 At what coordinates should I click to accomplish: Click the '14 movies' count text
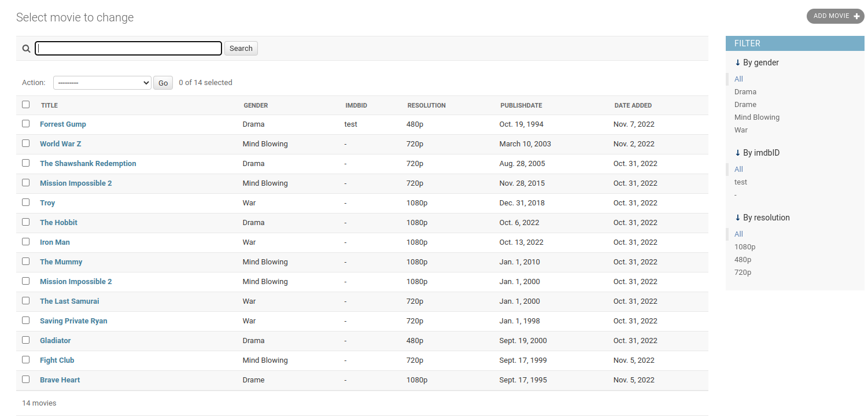click(x=39, y=403)
